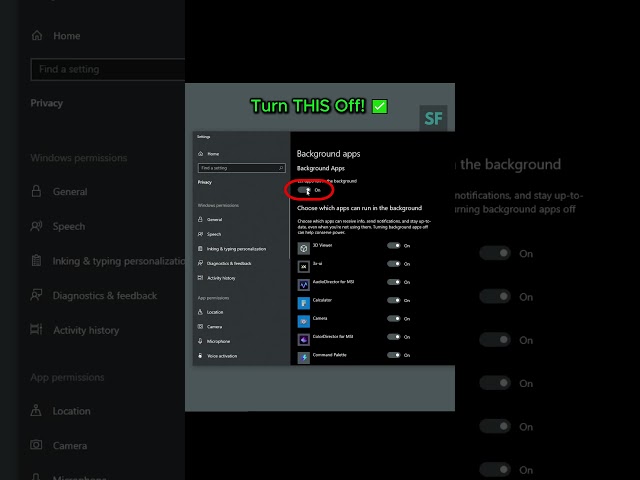This screenshot has width=640, height=480.
Task: Click Inking & typing icon in small center window
Action: pos(200,249)
